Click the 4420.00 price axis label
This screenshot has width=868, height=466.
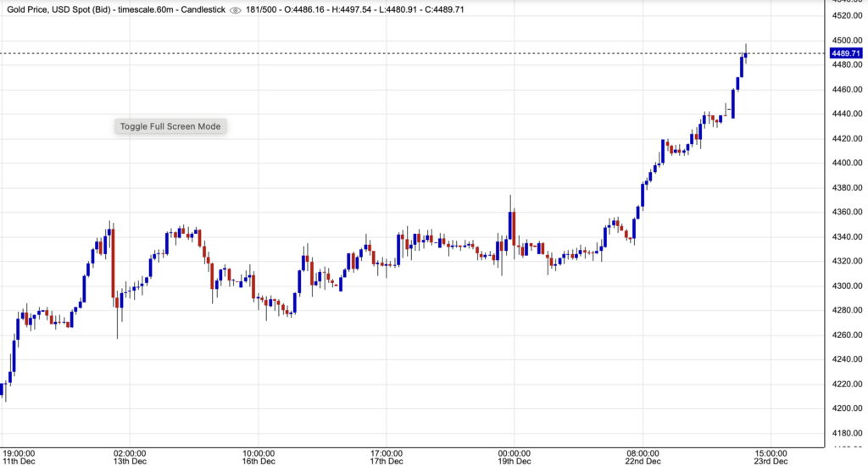click(x=847, y=138)
